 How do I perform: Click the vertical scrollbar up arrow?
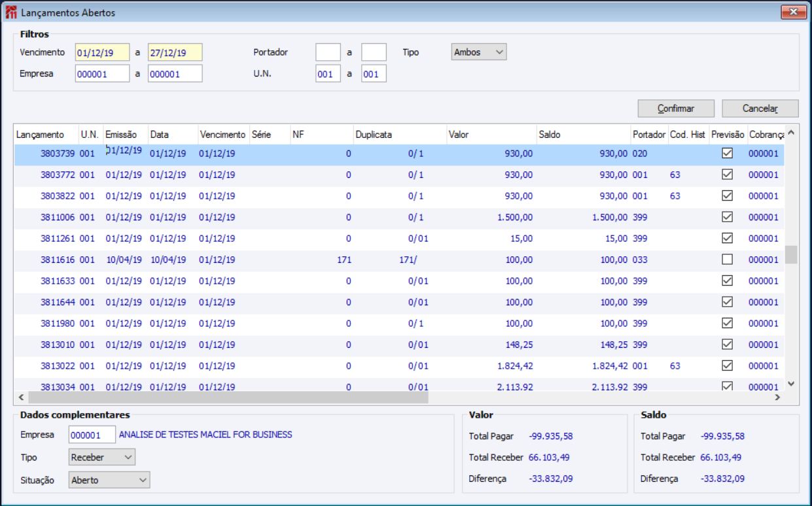[790, 133]
